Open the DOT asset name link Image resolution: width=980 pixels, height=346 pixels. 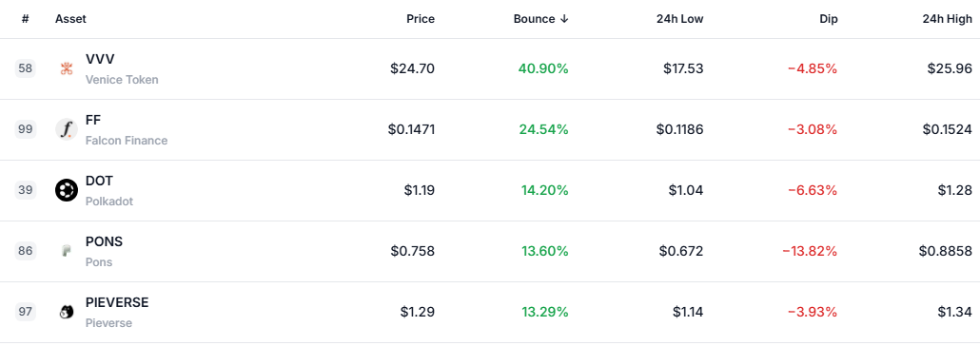tap(99, 182)
